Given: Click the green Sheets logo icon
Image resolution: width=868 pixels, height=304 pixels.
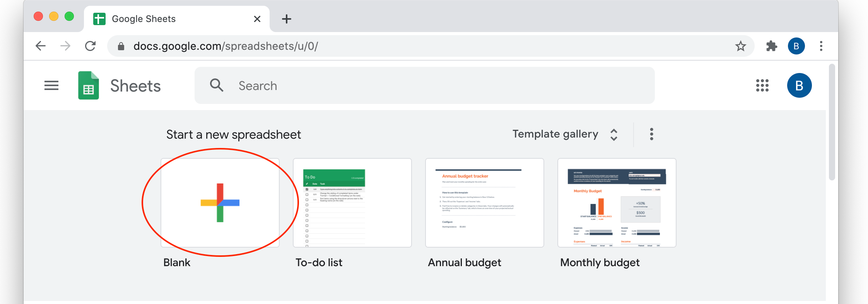Looking at the screenshot, I should point(89,85).
